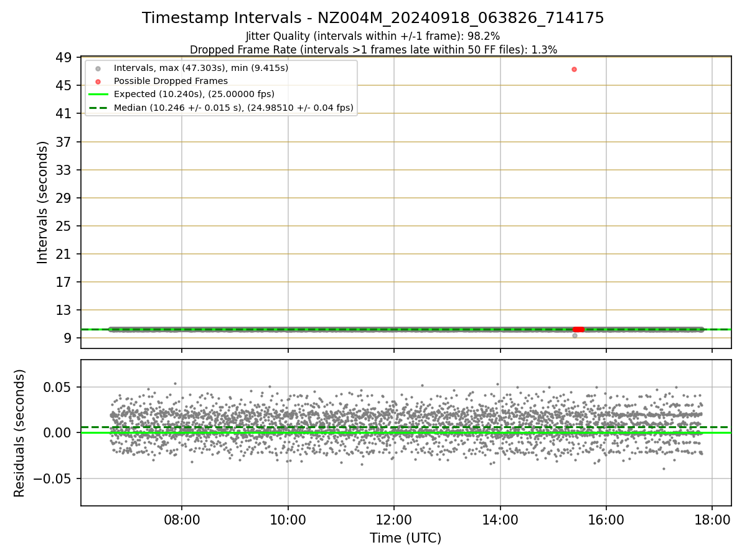Click the red marker for Possible Dropped Frames legend entry
Viewport: 747px width, 560px height.
coord(98,82)
